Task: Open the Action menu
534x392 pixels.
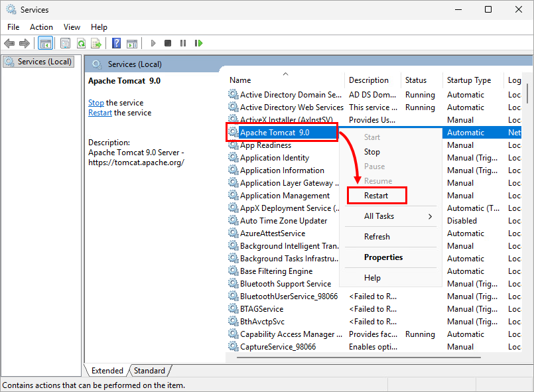Action: 41,27
